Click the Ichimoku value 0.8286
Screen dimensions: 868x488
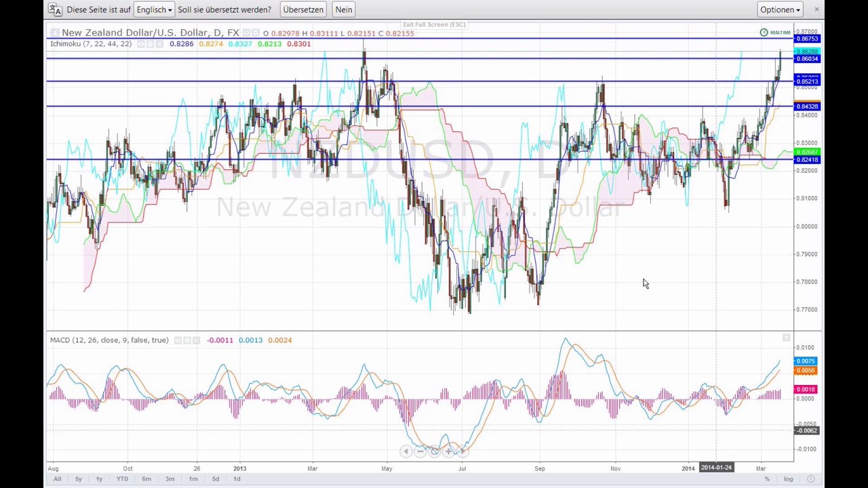point(181,44)
